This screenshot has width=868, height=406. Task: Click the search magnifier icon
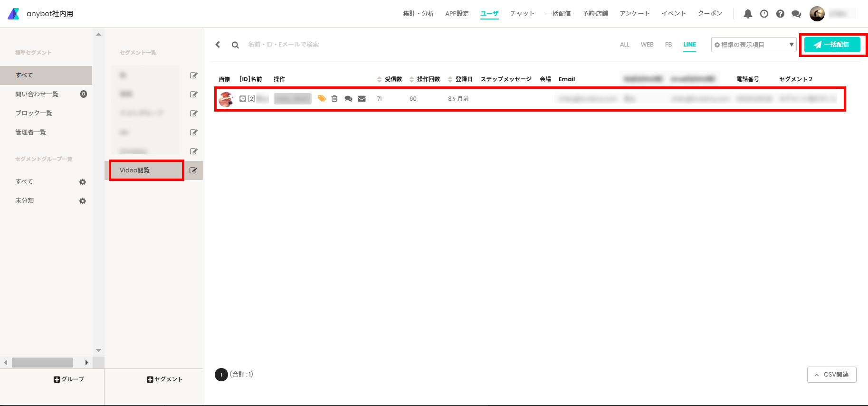click(x=235, y=45)
